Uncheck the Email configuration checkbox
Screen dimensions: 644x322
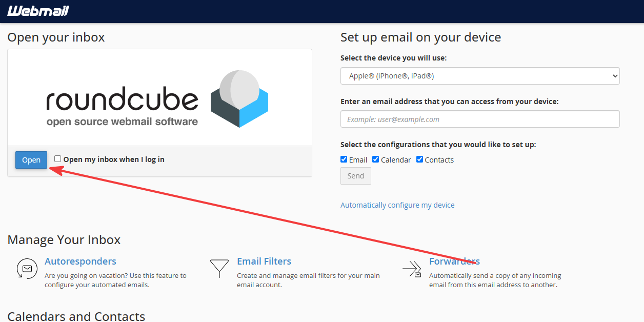tap(344, 159)
